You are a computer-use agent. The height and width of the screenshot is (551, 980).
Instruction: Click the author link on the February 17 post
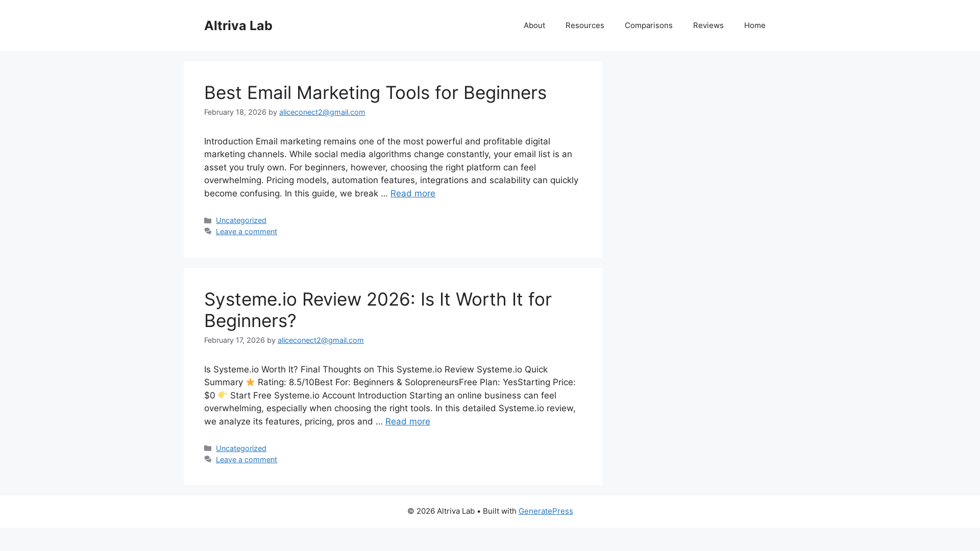tap(321, 340)
